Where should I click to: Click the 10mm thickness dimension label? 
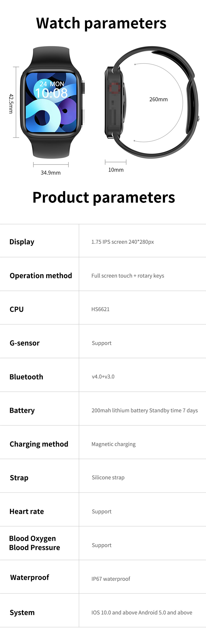(116, 170)
